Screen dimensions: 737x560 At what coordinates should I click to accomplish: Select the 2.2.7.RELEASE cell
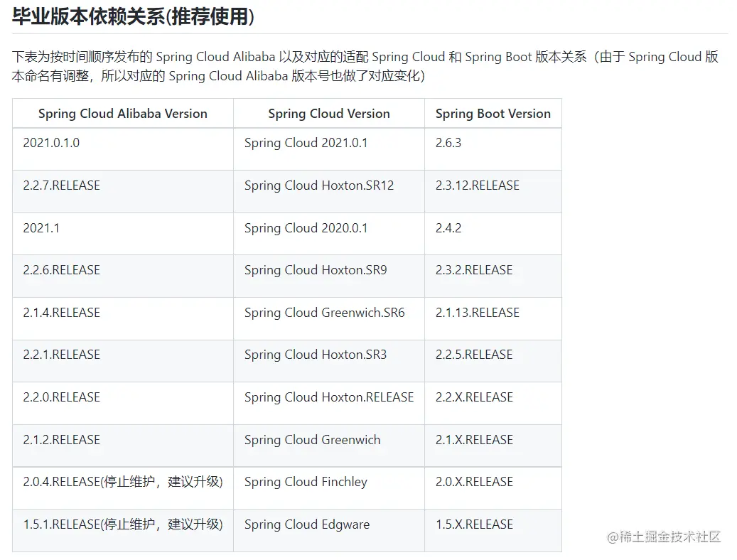point(123,191)
